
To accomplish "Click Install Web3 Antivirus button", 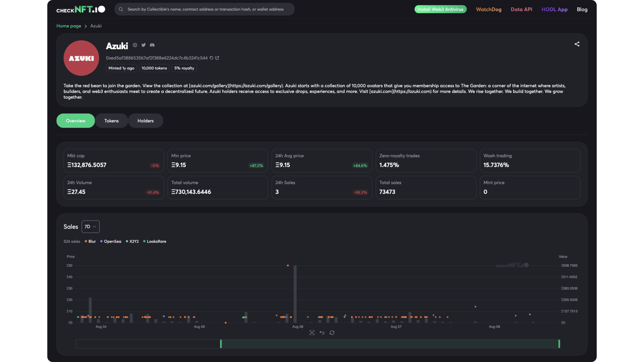I will (440, 9).
